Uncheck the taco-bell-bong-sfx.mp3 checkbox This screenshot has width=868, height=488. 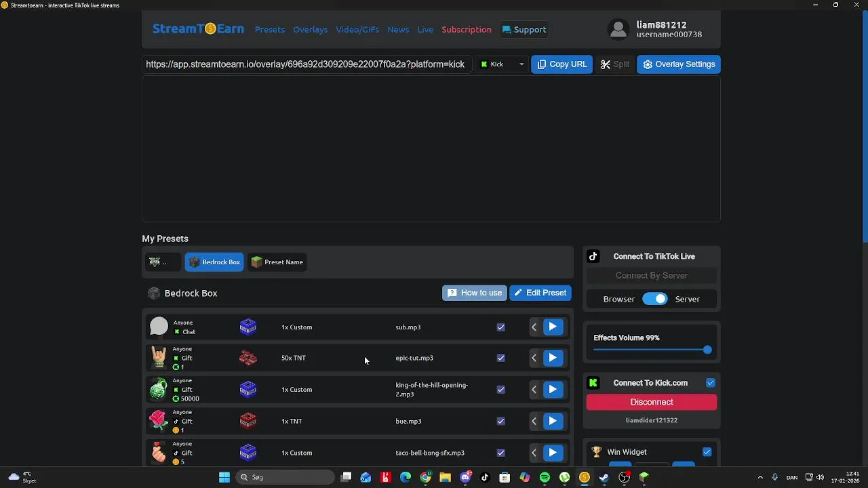coord(500,452)
